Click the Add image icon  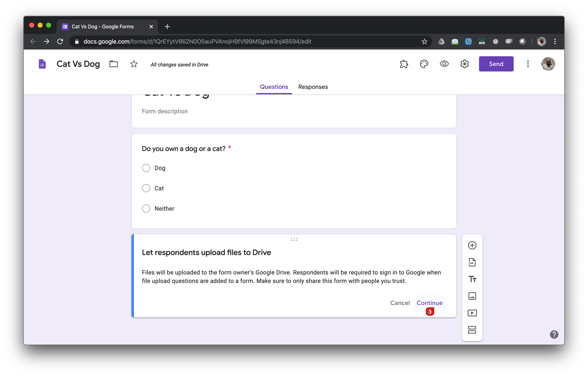pos(472,296)
